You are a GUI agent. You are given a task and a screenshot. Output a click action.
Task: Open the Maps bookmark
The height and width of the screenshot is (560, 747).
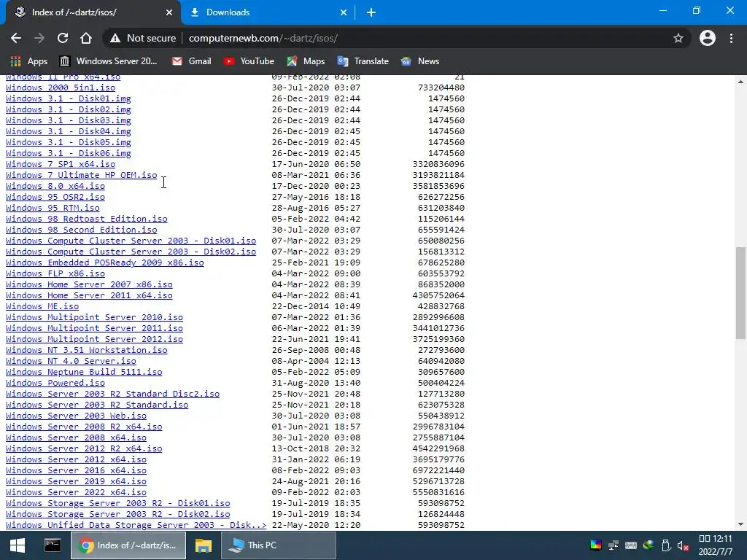(306, 61)
